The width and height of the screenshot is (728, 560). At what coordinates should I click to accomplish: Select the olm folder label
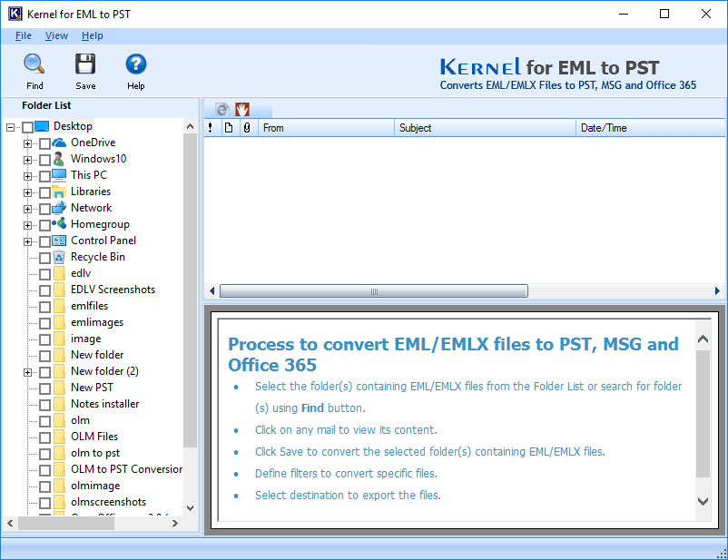pos(80,420)
